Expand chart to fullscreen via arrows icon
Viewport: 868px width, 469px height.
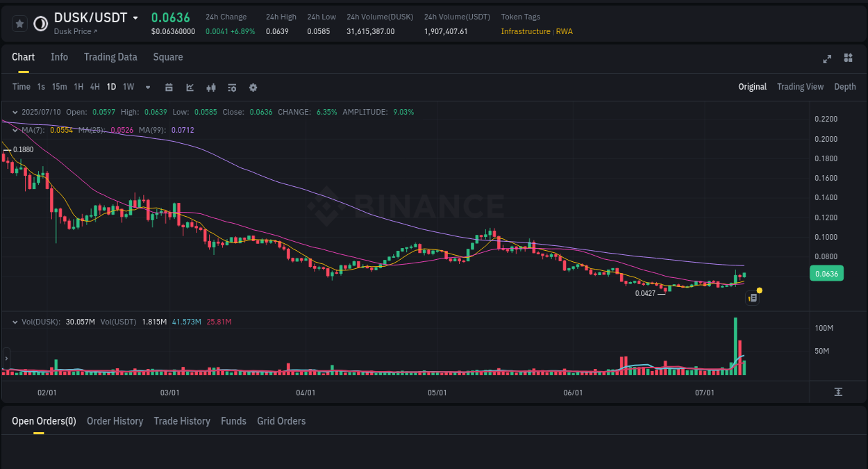click(x=827, y=59)
